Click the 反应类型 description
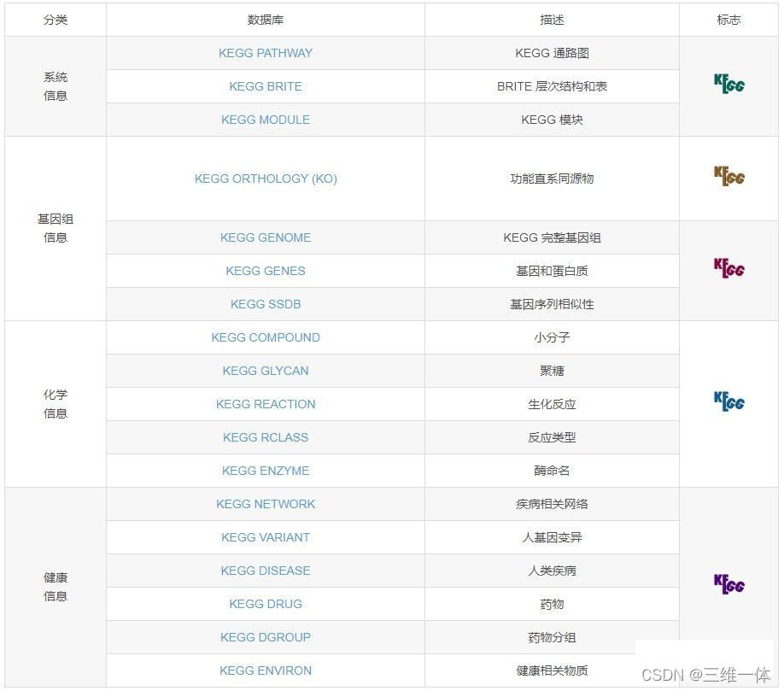This screenshot has width=784, height=691. [552, 437]
